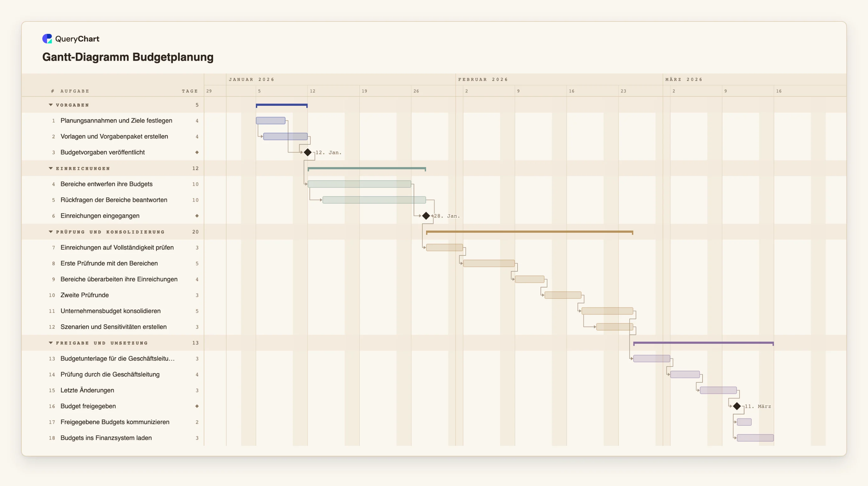868x486 pixels.
Task: Select the Budgets ins Finanzsystem laden bar
Action: 755,438
